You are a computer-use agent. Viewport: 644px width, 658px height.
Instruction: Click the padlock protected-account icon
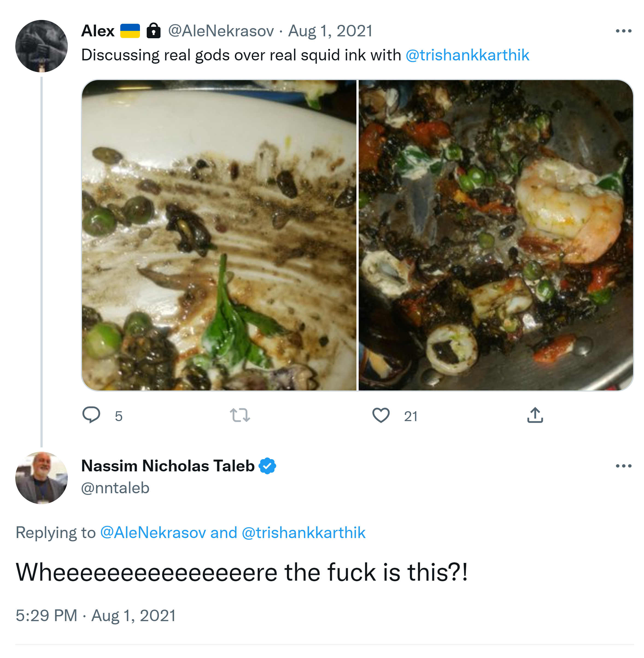[154, 31]
